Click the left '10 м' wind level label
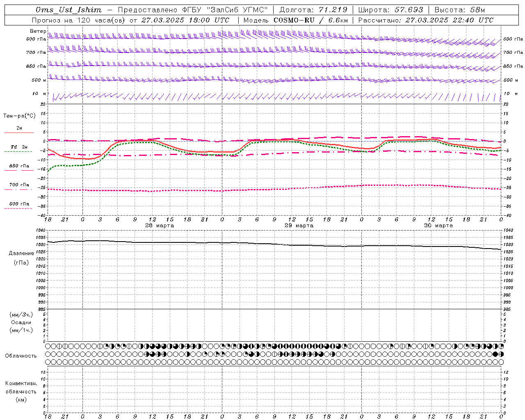The image size is (525, 420). pyautogui.click(x=39, y=94)
